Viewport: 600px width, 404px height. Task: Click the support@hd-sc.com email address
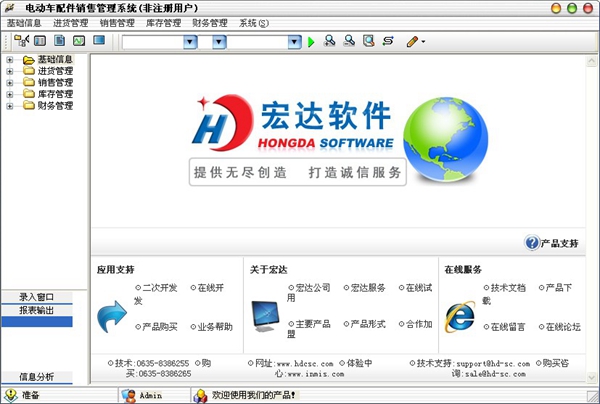[493, 364]
